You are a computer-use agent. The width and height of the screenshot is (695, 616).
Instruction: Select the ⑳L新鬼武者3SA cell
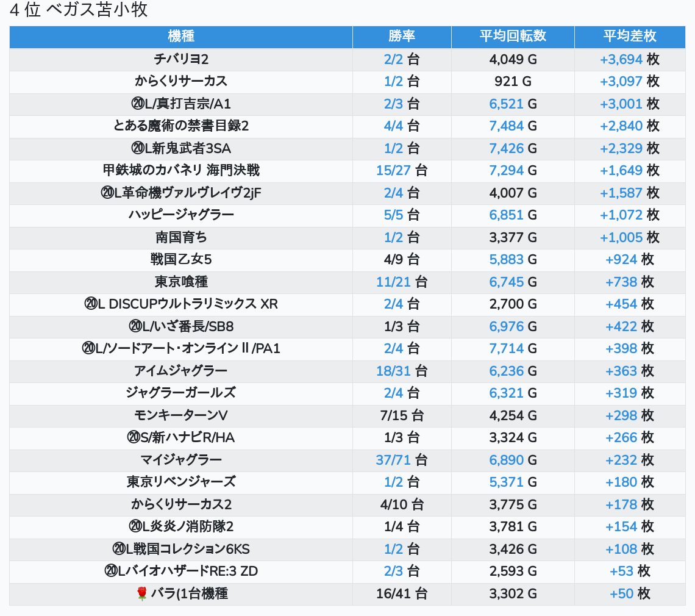181,149
